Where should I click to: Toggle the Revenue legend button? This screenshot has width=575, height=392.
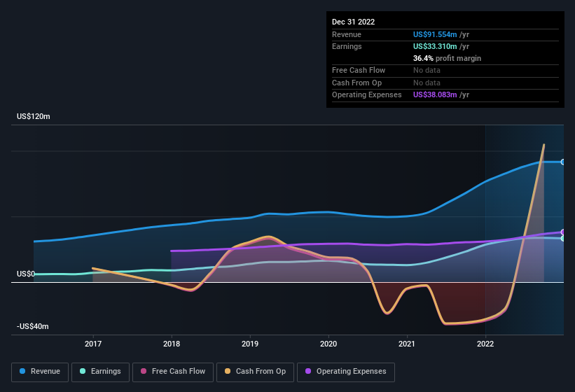click(40, 371)
